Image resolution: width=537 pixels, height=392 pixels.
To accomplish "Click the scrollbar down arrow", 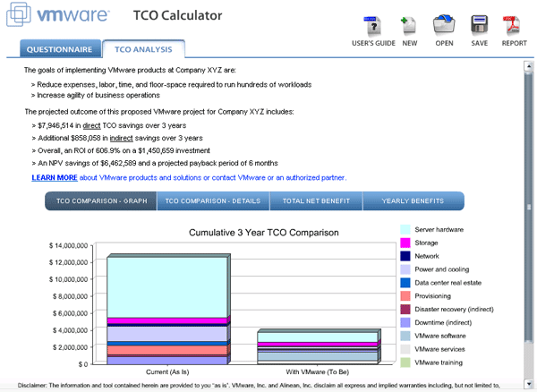I will coord(529,384).
